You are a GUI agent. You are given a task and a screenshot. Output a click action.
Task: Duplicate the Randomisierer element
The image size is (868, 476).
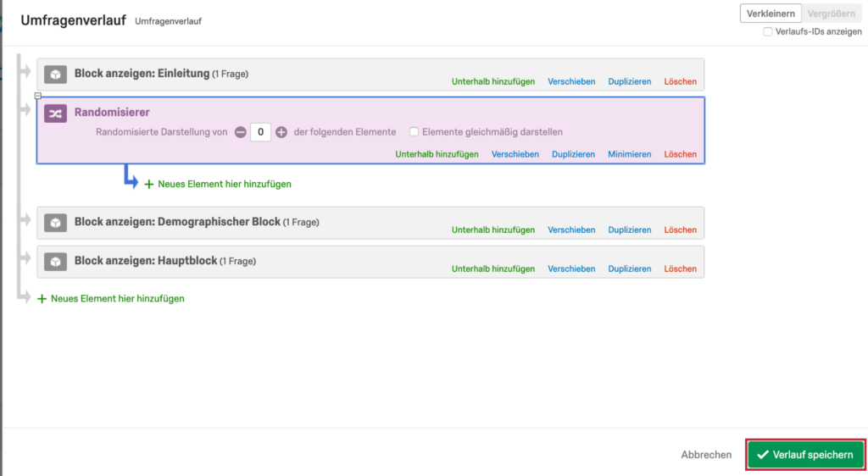573,154
